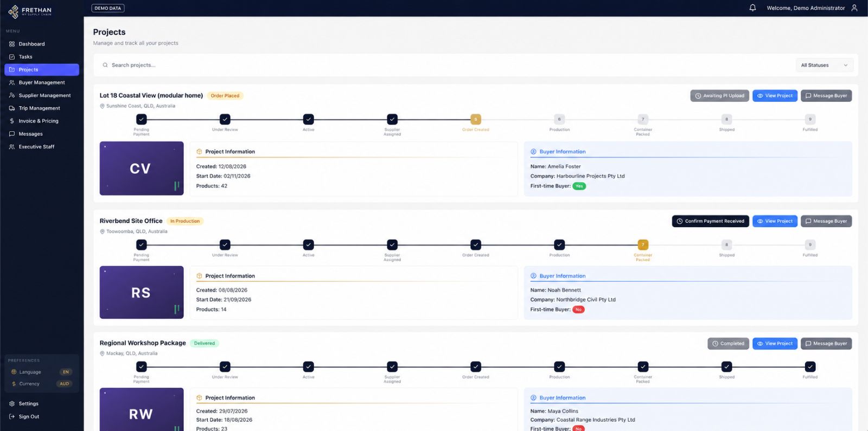Screen dimensions: 868x431
Task: Click the Sign Out arrow icon
Action: (x=12, y=417)
